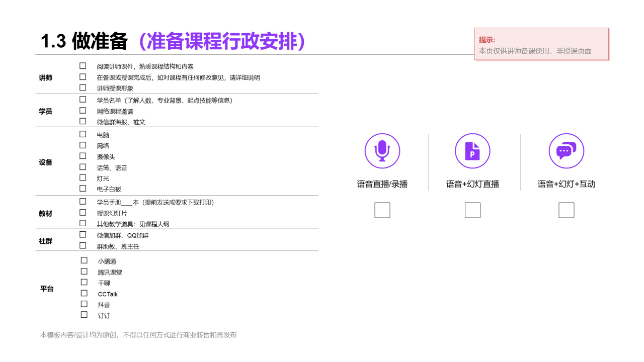This screenshot has height=362, width=644.
Task: Tick checkbox for 钉钉
Action: pyautogui.click(x=84, y=315)
